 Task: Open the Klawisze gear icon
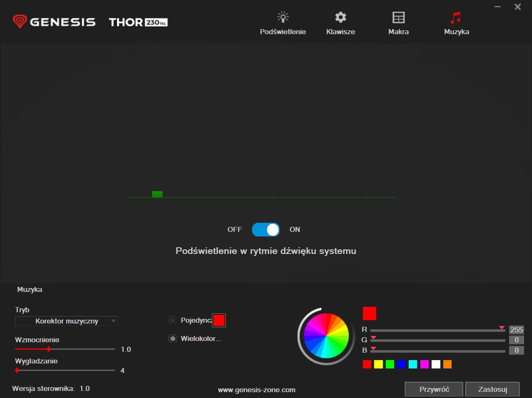tap(340, 17)
